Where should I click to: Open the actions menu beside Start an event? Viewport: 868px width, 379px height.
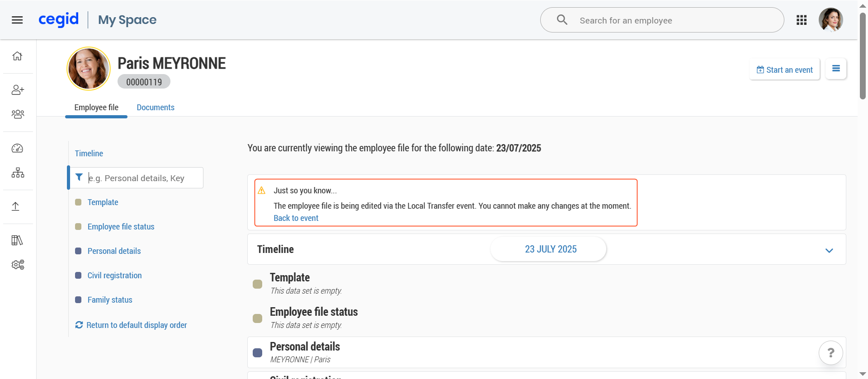coord(835,69)
